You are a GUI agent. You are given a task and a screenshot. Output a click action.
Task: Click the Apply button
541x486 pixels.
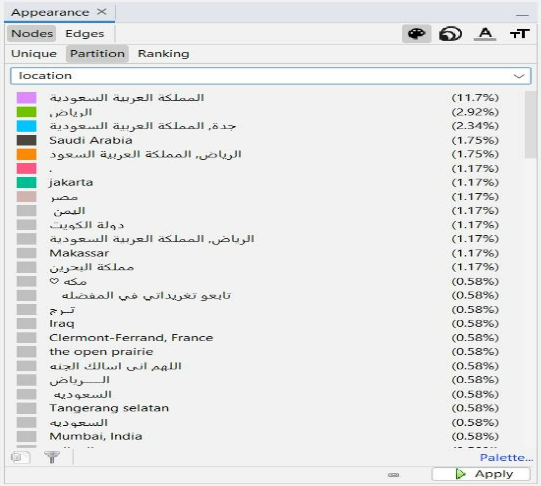tap(481, 474)
